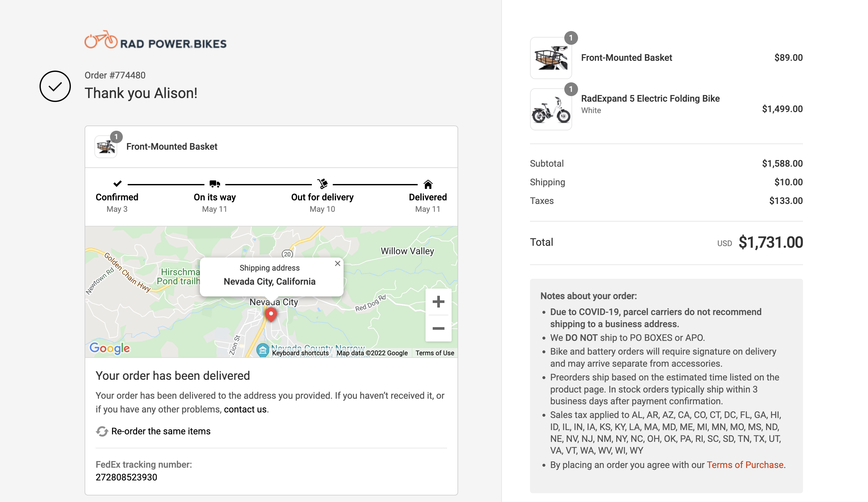
Task: Click the Google logo on the map
Action: tap(109, 348)
